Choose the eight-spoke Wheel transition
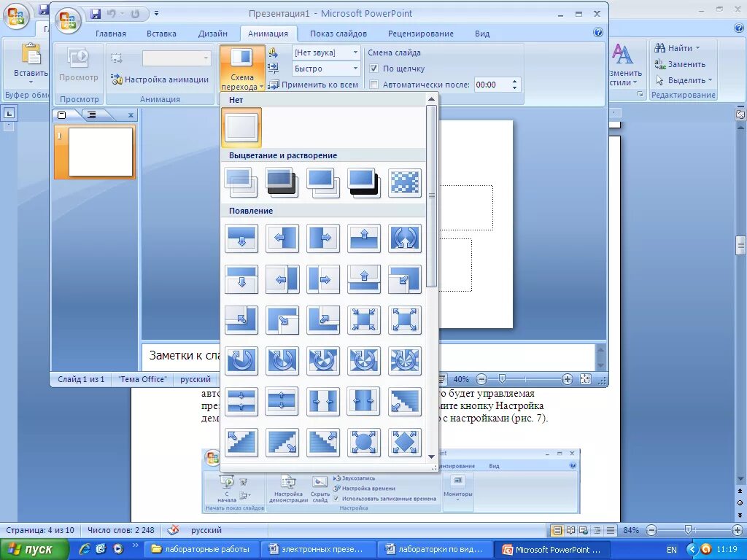Viewport: 747px width, 560px height. click(x=405, y=360)
